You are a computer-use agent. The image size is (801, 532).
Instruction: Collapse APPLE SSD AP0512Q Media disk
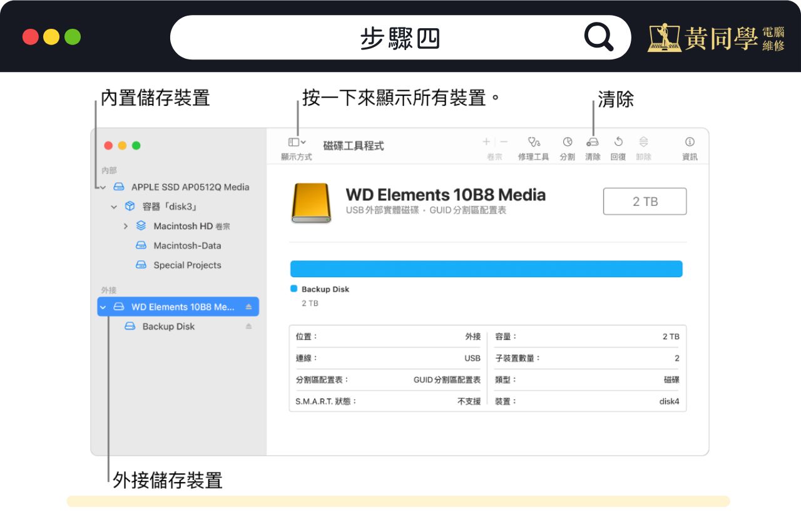pos(103,187)
